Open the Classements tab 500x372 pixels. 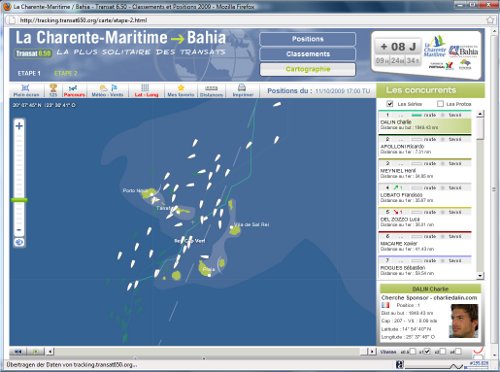pos(308,54)
